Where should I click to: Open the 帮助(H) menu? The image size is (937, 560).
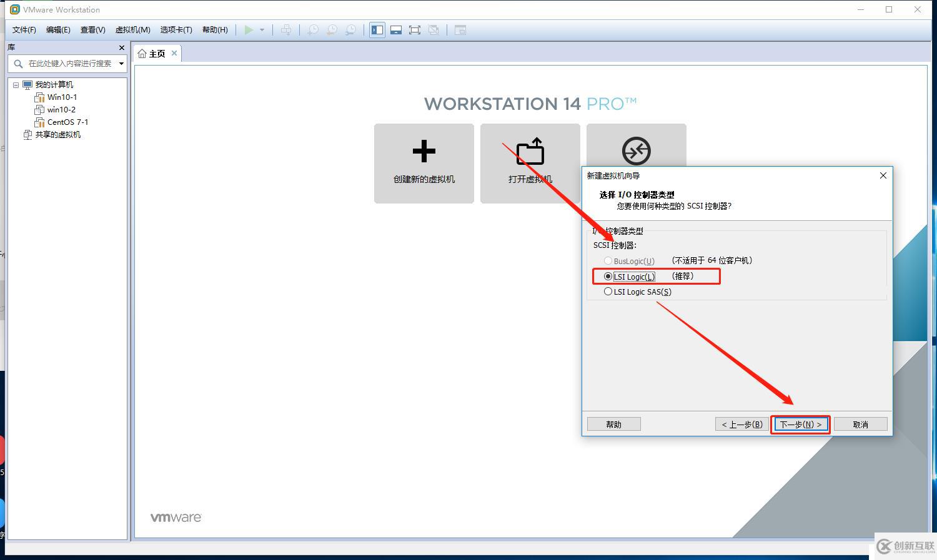(x=215, y=30)
